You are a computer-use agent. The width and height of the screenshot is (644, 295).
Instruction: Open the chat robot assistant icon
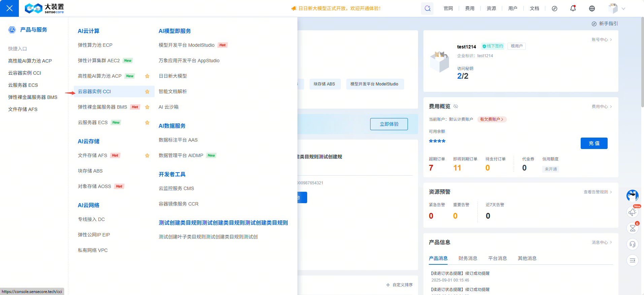[632, 195]
